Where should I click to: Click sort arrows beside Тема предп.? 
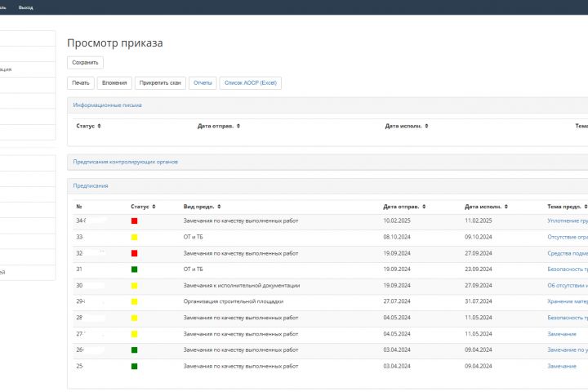585,207
